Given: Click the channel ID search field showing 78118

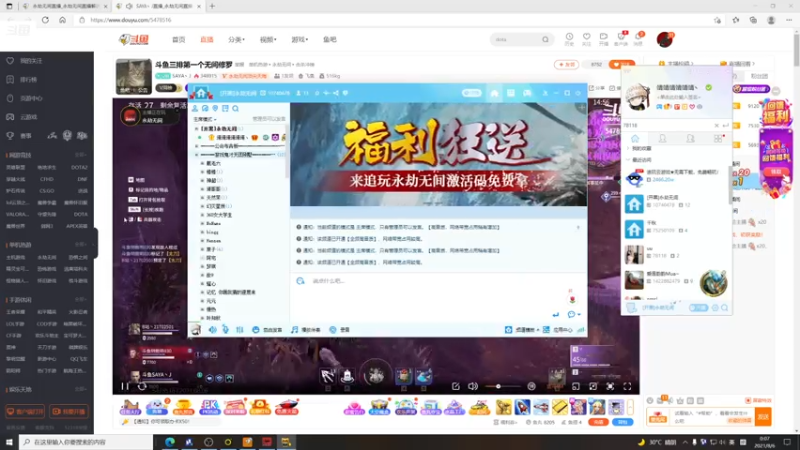Looking at the screenshot, I should pyautogui.click(x=666, y=126).
